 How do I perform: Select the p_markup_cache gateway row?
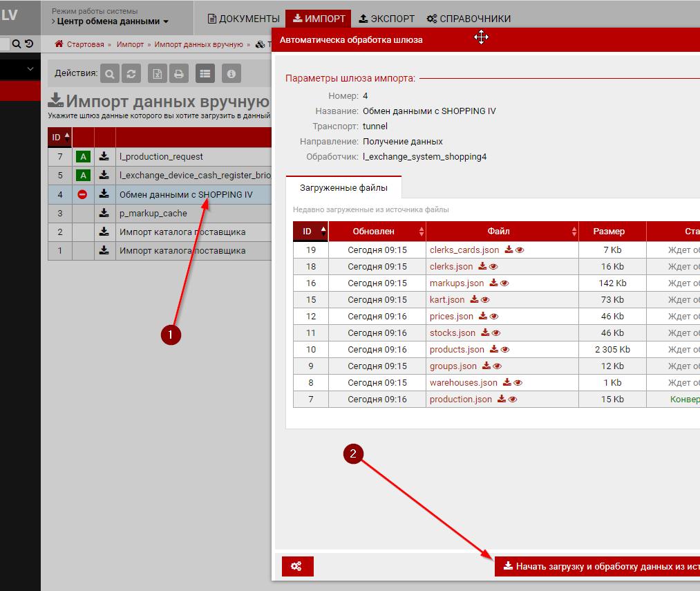(153, 214)
